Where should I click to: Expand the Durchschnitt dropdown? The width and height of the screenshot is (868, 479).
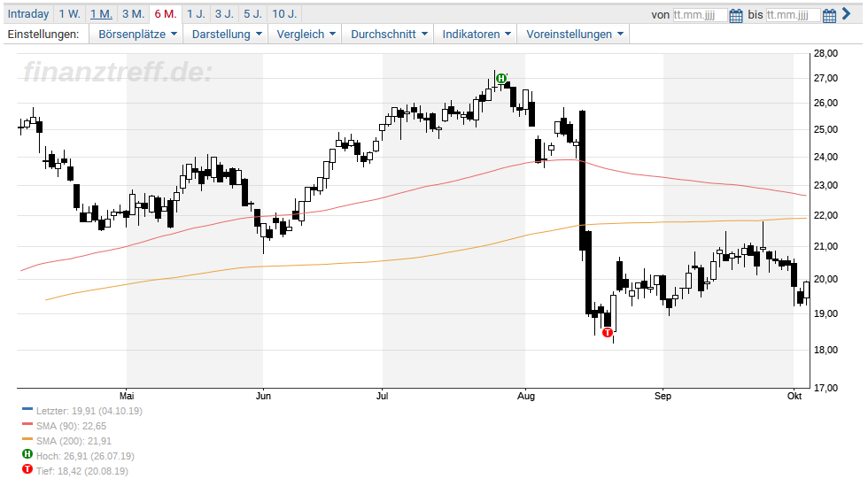[x=389, y=34]
